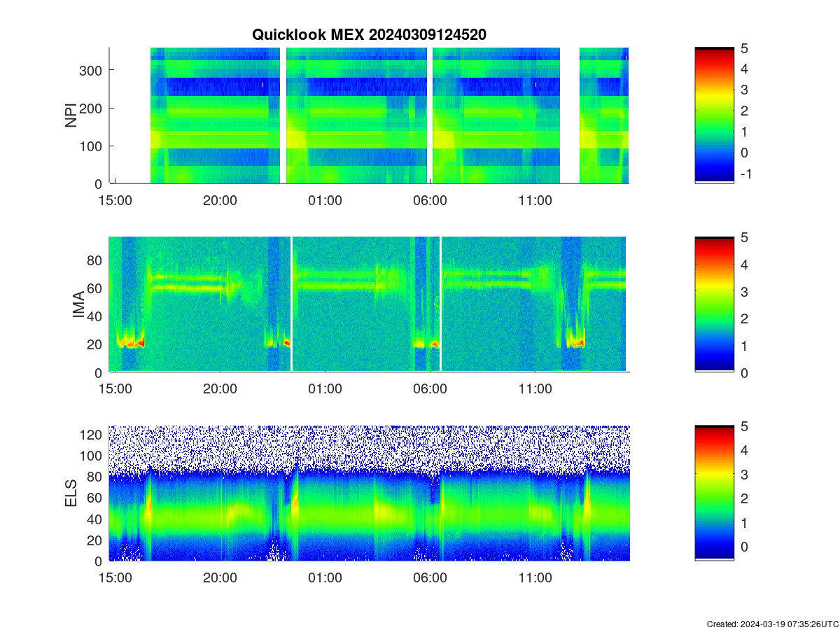Click the 01:00 time label under NPI

click(x=325, y=201)
